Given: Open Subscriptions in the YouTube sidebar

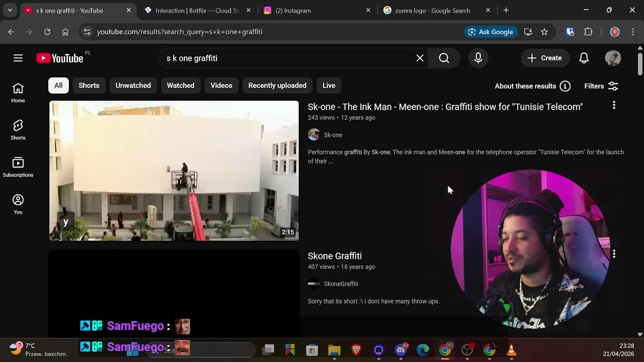Looking at the screenshot, I should [x=18, y=168].
